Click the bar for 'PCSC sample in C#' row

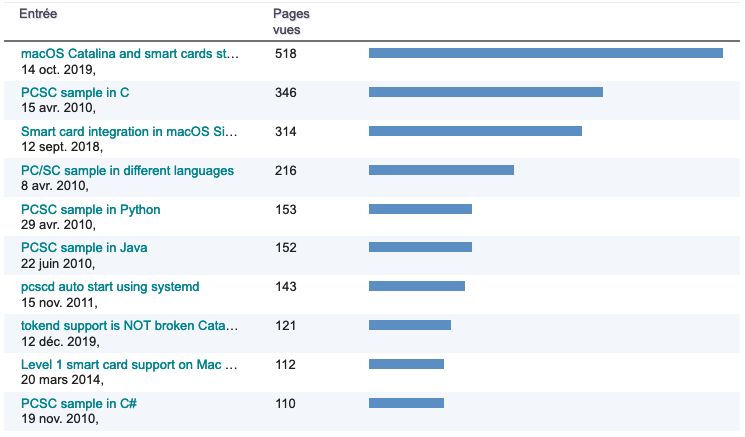pos(407,403)
